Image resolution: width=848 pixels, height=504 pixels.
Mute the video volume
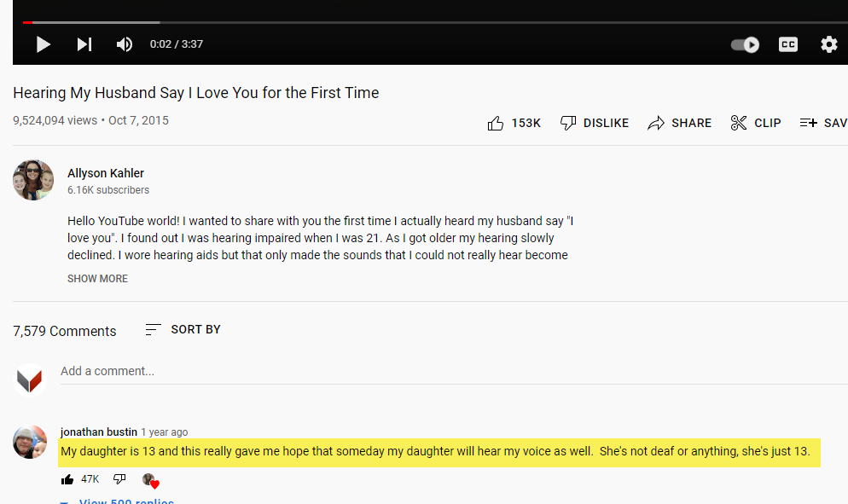(125, 44)
